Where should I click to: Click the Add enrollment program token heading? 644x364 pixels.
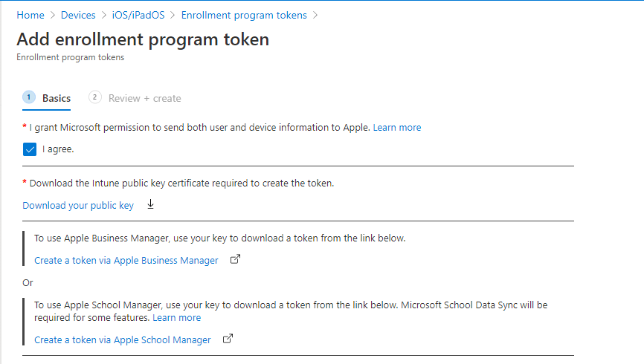(x=143, y=39)
